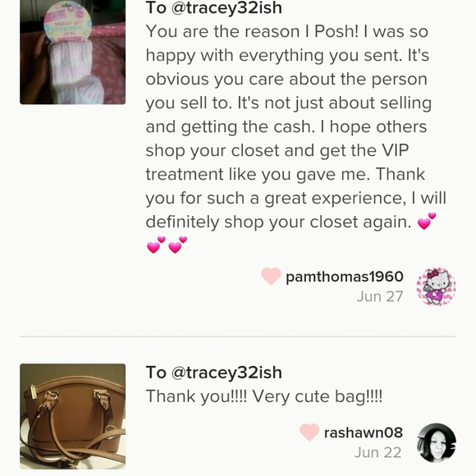Open the treatment socks listing thumbnail
The width and height of the screenshot is (476, 476).
click(x=72, y=52)
